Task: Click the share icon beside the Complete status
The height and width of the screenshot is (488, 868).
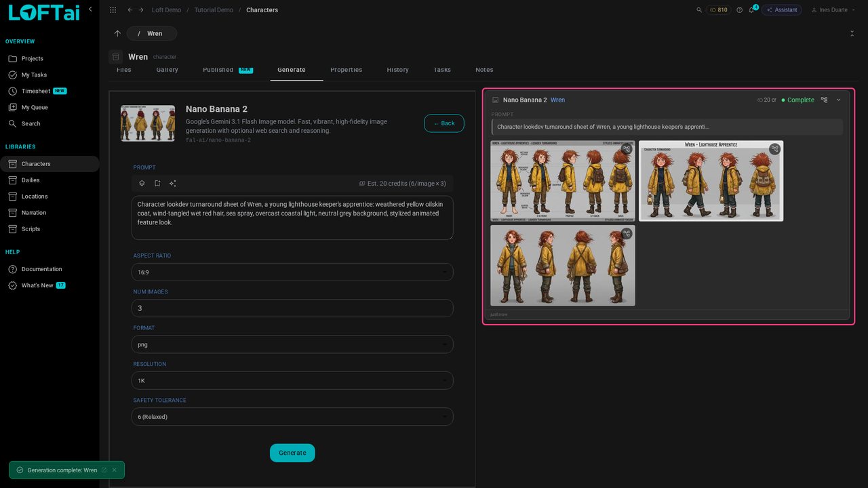Action: pyautogui.click(x=824, y=100)
